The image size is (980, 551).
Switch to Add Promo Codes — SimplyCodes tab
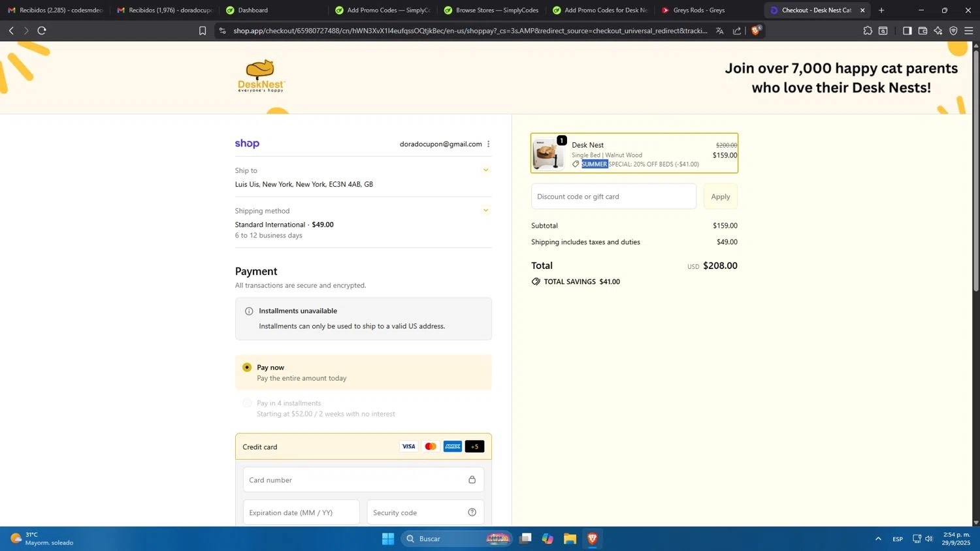pyautogui.click(x=382, y=10)
